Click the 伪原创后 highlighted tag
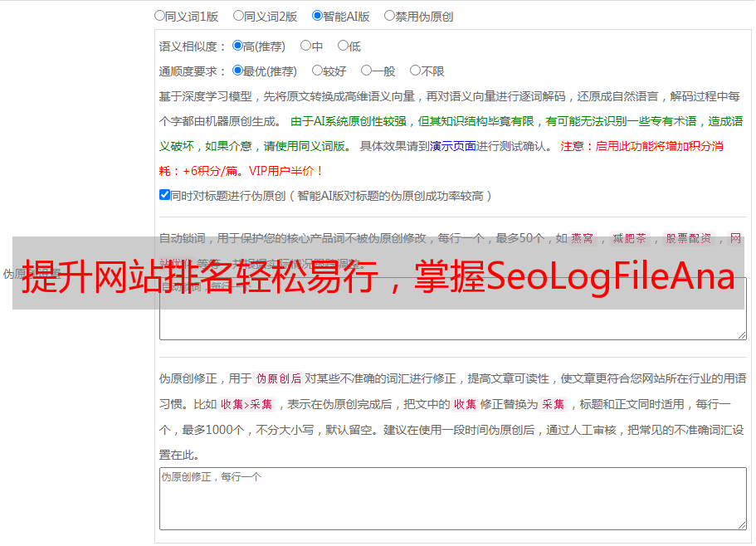This screenshot has width=756, height=546. [x=278, y=378]
